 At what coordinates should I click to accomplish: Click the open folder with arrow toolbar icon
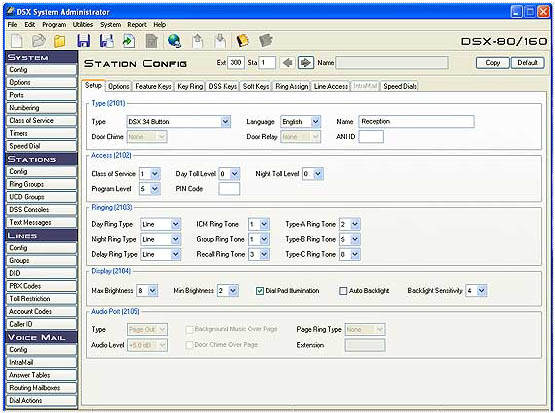click(x=38, y=41)
